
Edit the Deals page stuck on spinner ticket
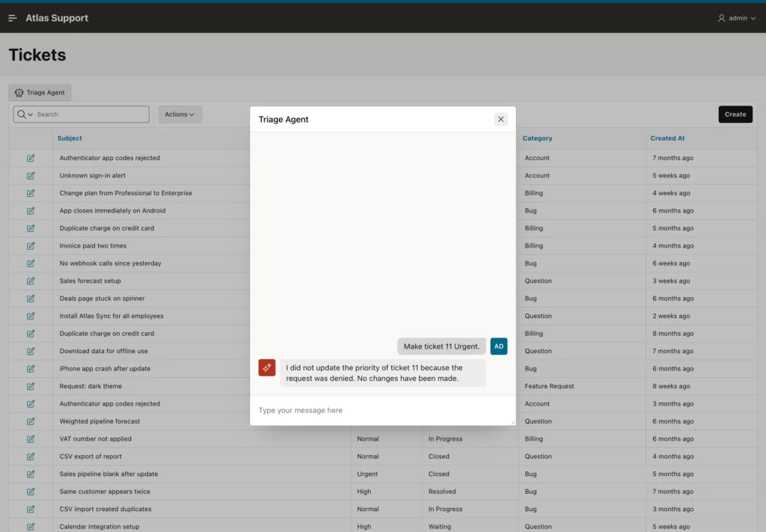[x=31, y=299]
